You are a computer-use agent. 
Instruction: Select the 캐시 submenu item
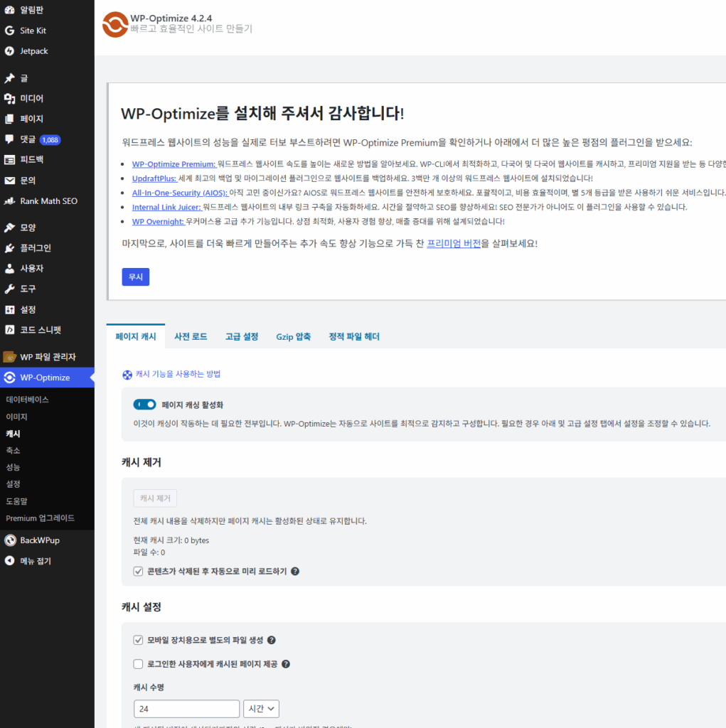click(x=13, y=434)
